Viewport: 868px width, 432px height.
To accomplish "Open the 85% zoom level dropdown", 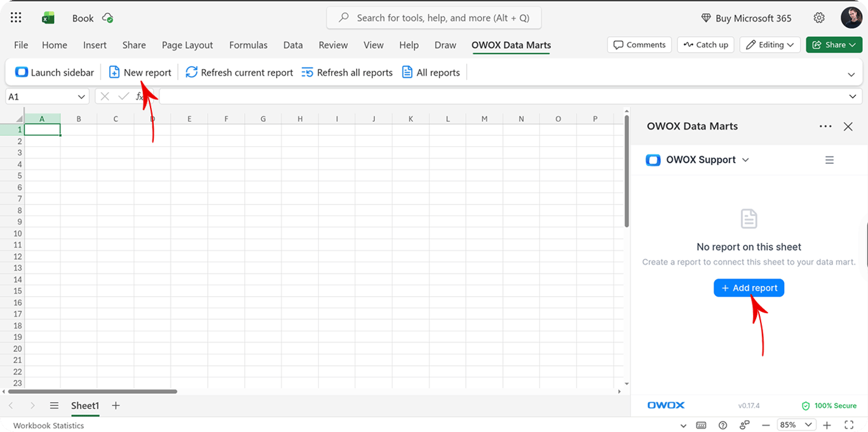I will click(796, 425).
